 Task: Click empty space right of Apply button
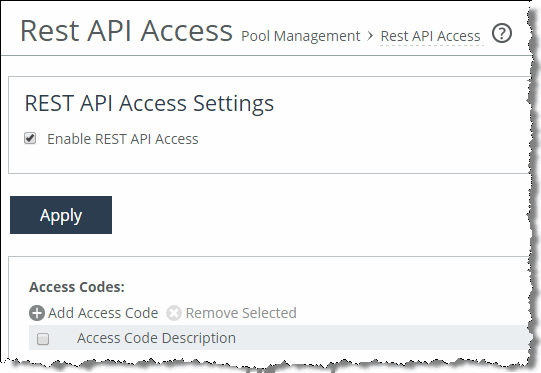tap(311, 215)
